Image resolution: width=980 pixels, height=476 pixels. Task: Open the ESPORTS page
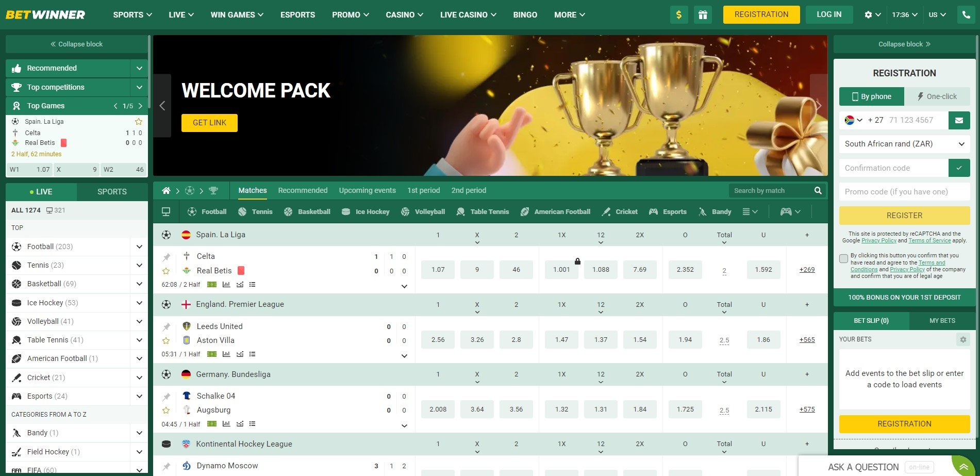click(297, 14)
